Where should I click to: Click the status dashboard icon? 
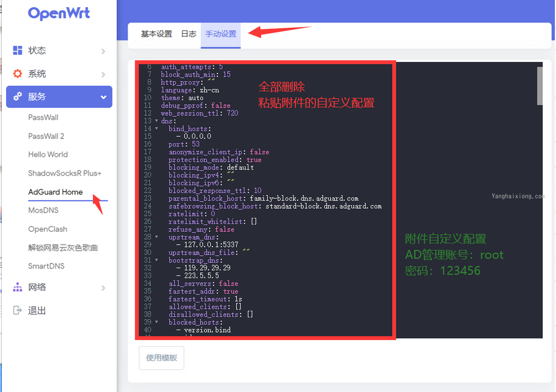(x=18, y=50)
